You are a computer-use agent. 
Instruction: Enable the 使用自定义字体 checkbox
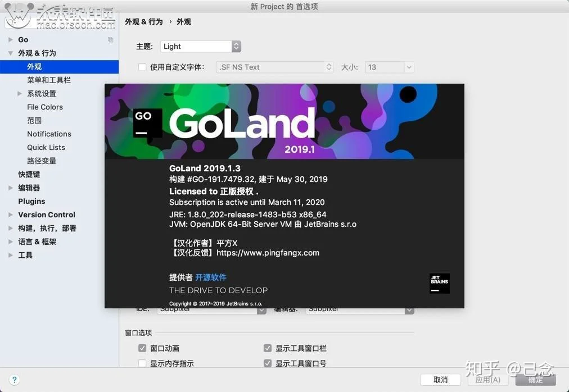(x=142, y=67)
